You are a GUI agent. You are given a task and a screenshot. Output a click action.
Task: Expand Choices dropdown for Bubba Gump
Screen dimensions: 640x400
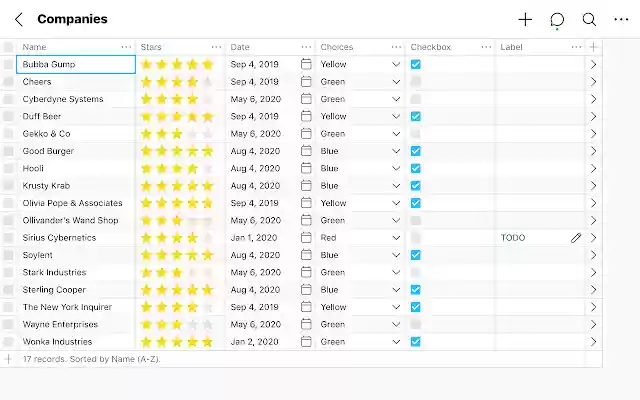point(396,64)
